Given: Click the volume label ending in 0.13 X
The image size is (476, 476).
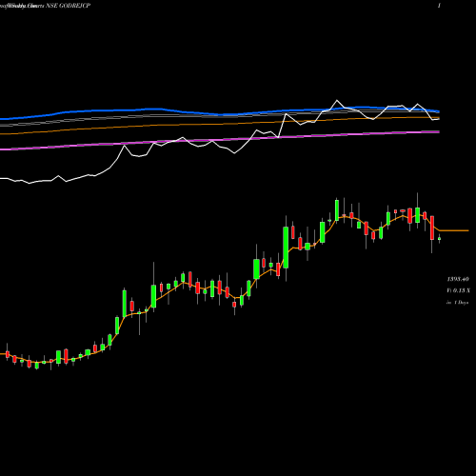Looking at the screenshot, I should [458, 290].
